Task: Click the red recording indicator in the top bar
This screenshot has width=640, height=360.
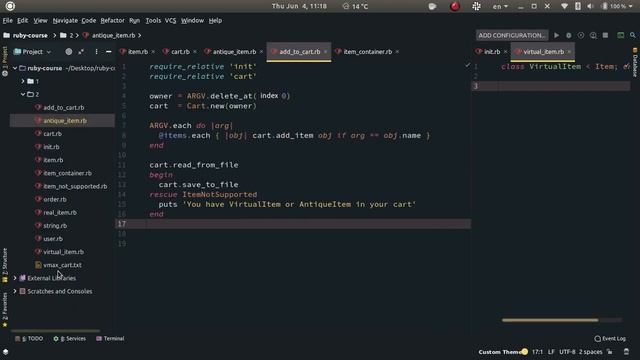Action: pos(455,6)
